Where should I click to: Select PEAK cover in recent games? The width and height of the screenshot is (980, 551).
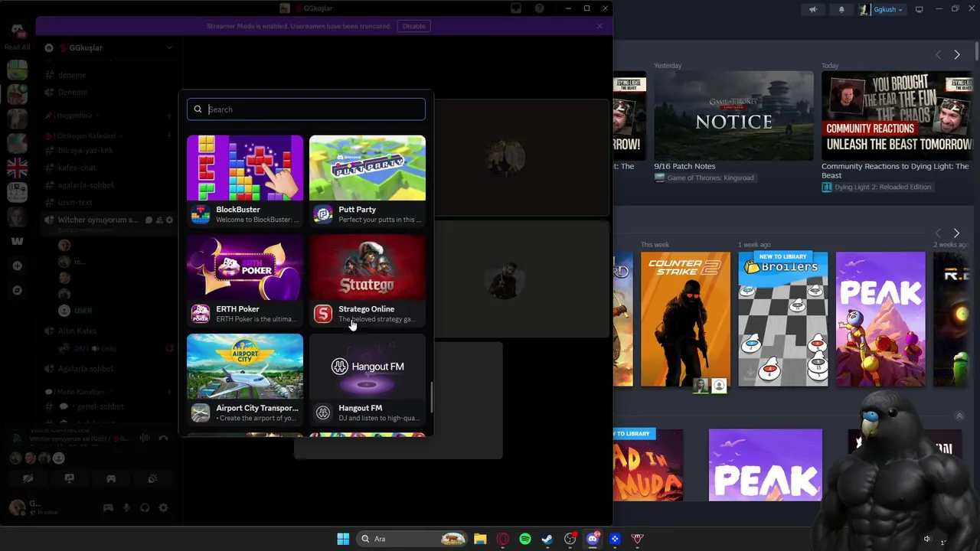(x=880, y=319)
